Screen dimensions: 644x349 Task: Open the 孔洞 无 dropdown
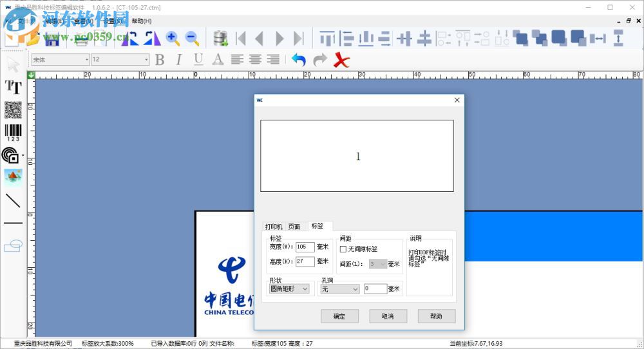[340, 289]
